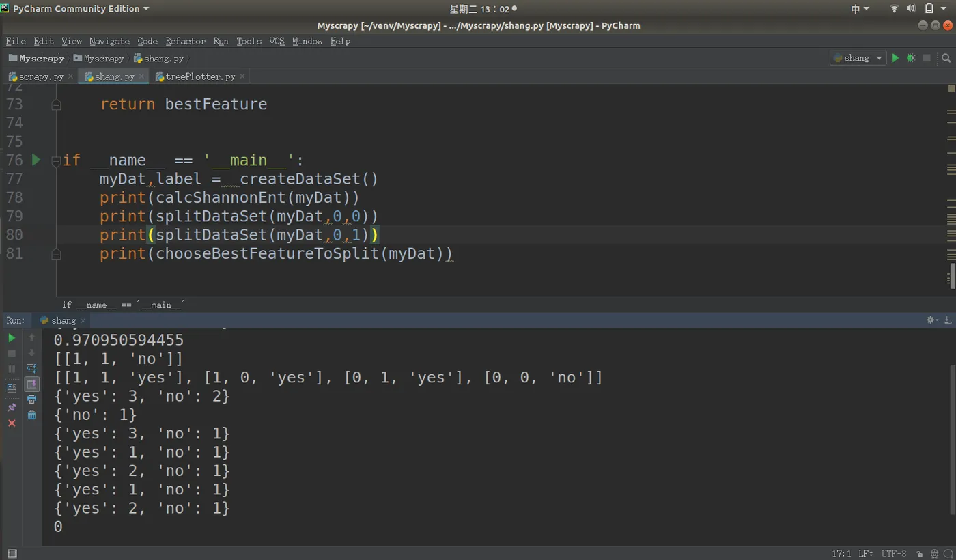Restore layout icon in Run panel
This screenshot has height=560, width=956.
coord(12,387)
